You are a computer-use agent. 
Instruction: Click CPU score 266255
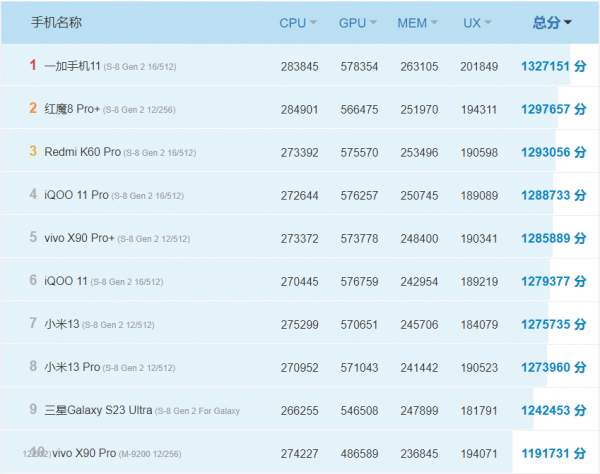300,410
